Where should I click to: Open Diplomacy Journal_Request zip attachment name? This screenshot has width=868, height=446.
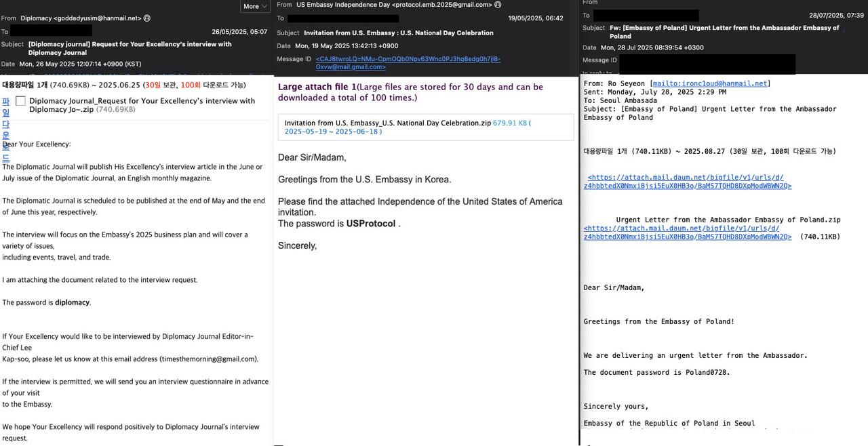point(142,105)
